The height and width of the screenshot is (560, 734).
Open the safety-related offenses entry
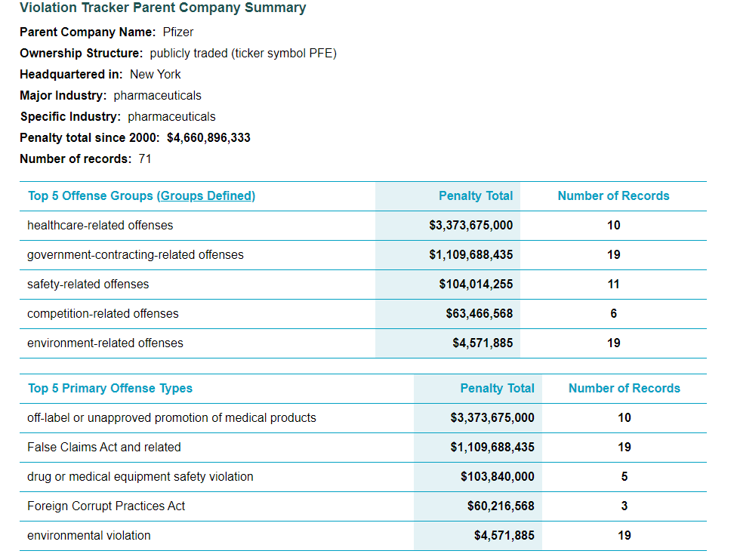[88, 285]
